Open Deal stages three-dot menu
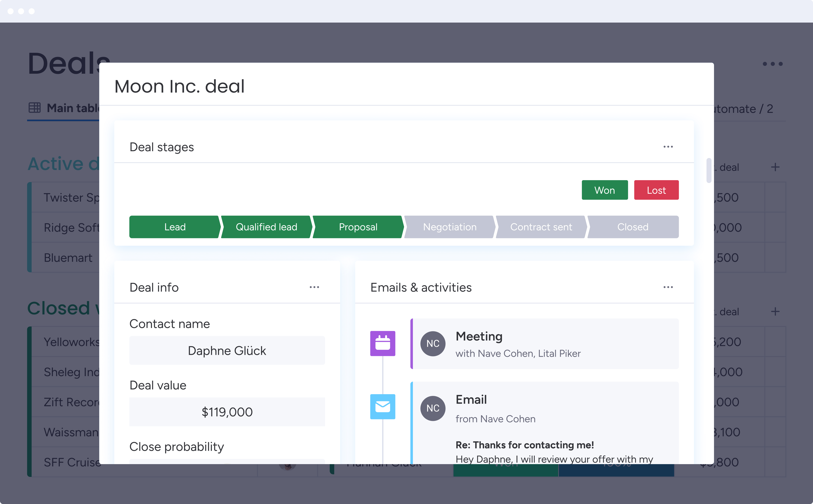 click(x=668, y=147)
